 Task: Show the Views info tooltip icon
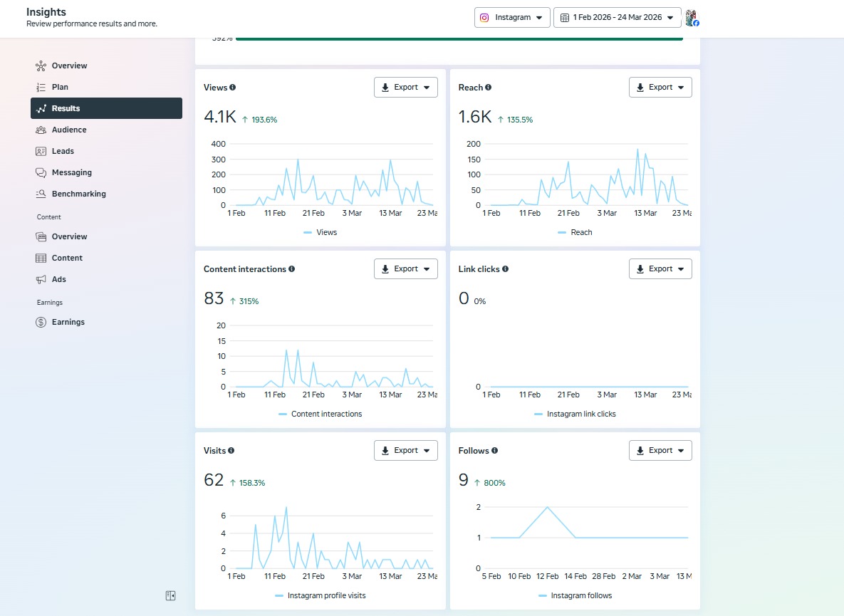coord(232,87)
